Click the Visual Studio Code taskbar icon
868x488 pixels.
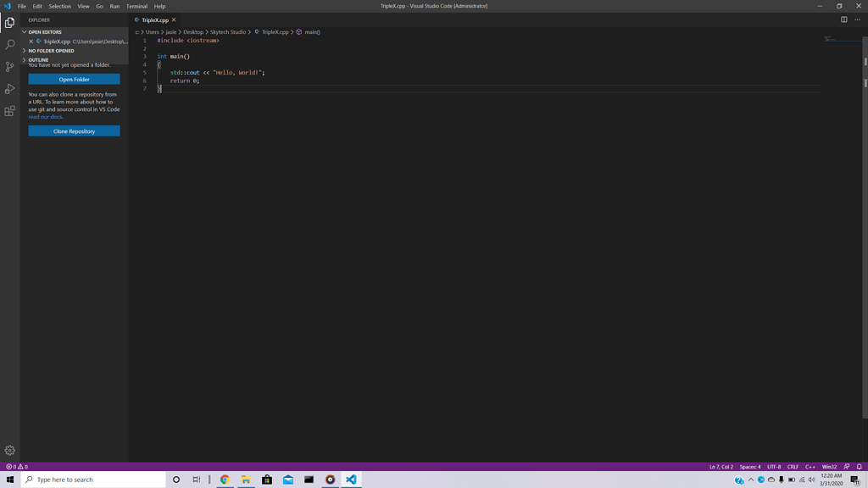tap(351, 480)
